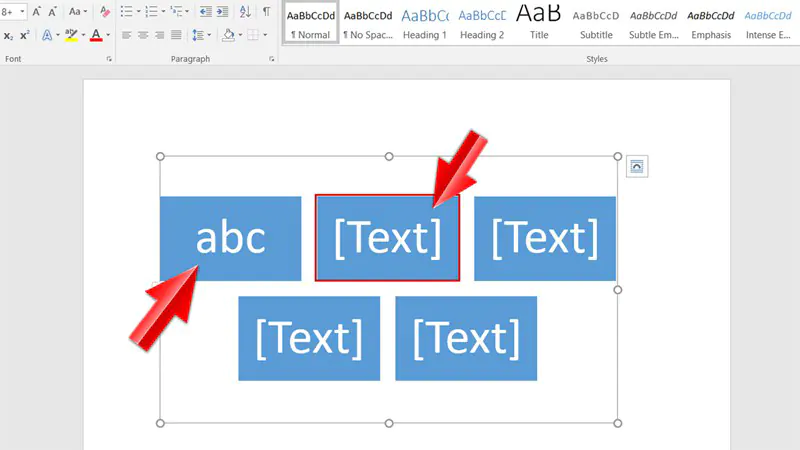Apply multilevel list formatting
Viewport: 800px width, 450px height.
[177, 11]
